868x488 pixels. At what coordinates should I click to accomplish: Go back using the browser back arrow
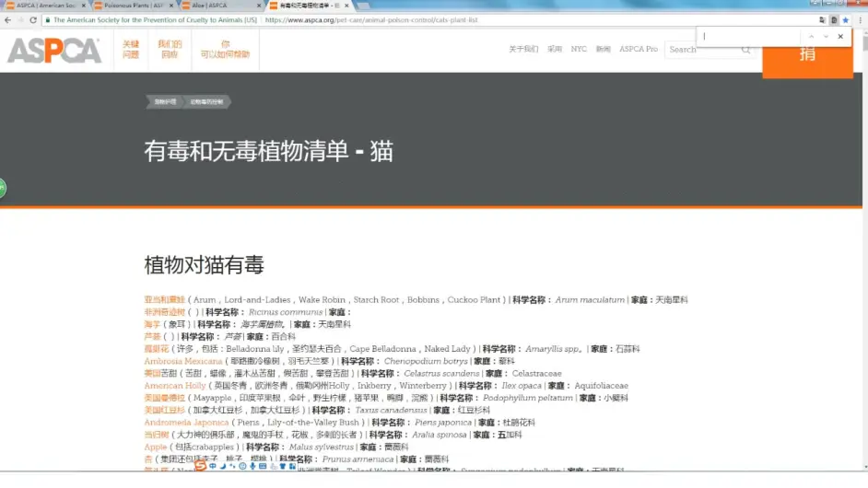coord(7,20)
